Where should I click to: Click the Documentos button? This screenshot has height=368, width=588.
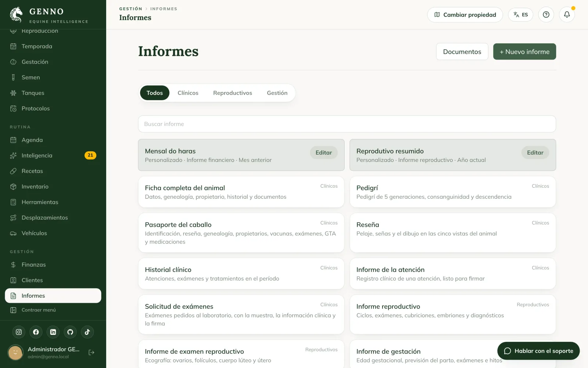point(462,52)
